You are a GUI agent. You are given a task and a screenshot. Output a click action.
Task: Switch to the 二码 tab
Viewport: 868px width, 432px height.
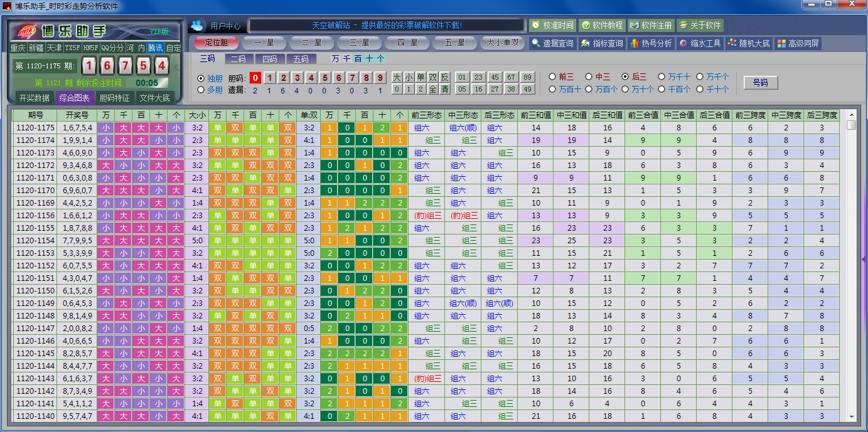tap(238, 59)
